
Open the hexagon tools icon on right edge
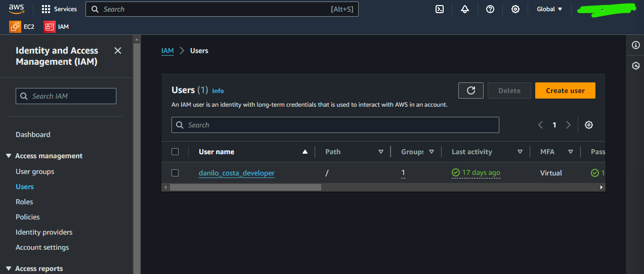point(636,66)
